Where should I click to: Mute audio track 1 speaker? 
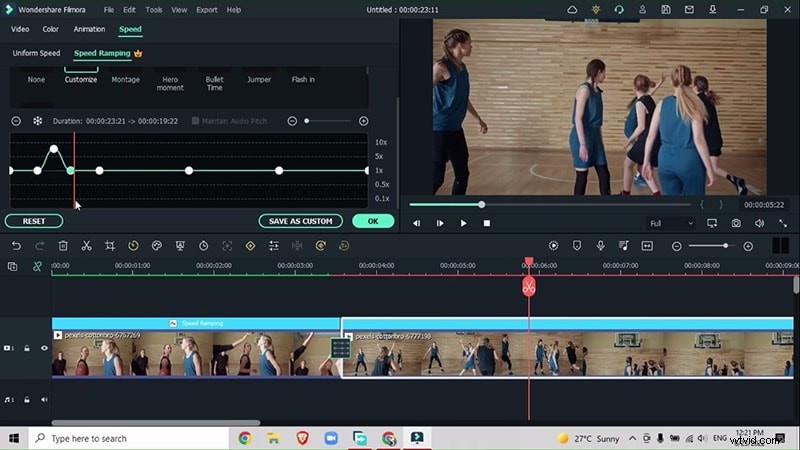tap(44, 399)
